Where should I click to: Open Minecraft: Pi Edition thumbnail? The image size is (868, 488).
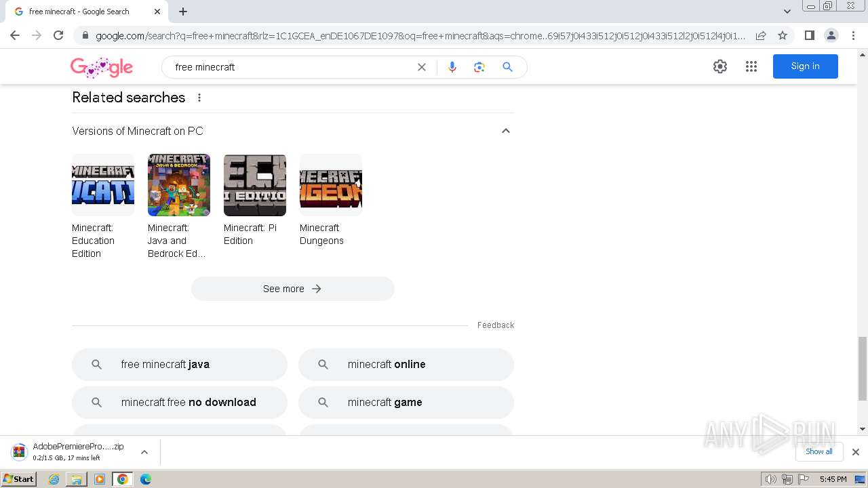click(x=255, y=185)
